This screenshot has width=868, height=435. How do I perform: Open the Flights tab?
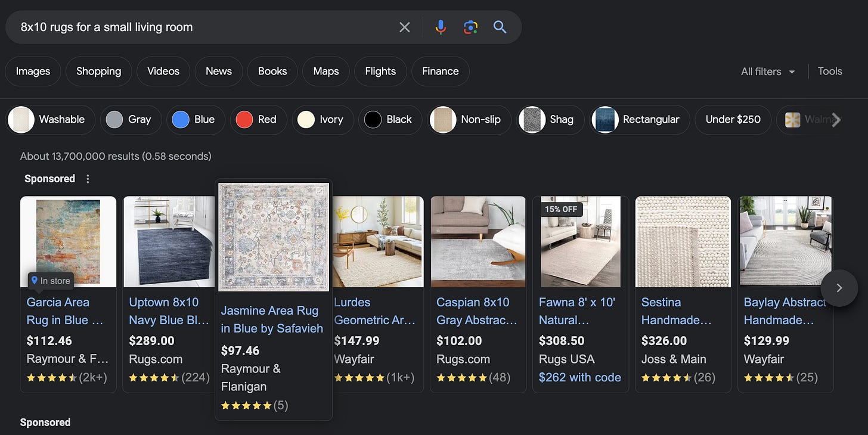pyautogui.click(x=380, y=71)
